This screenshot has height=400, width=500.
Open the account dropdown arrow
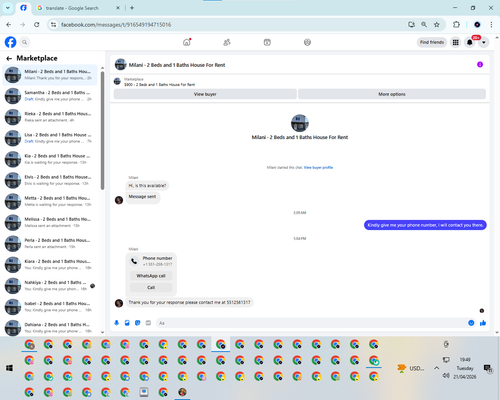[x=484, y=42]
